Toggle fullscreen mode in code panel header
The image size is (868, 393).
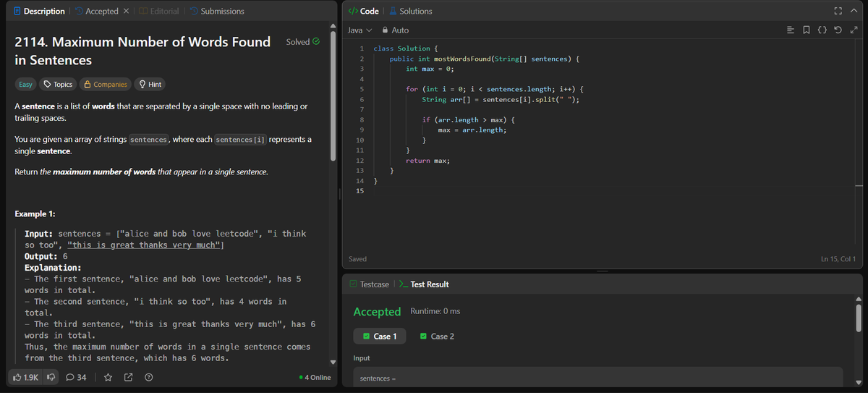pyautogui.click(x=838, y=11)
